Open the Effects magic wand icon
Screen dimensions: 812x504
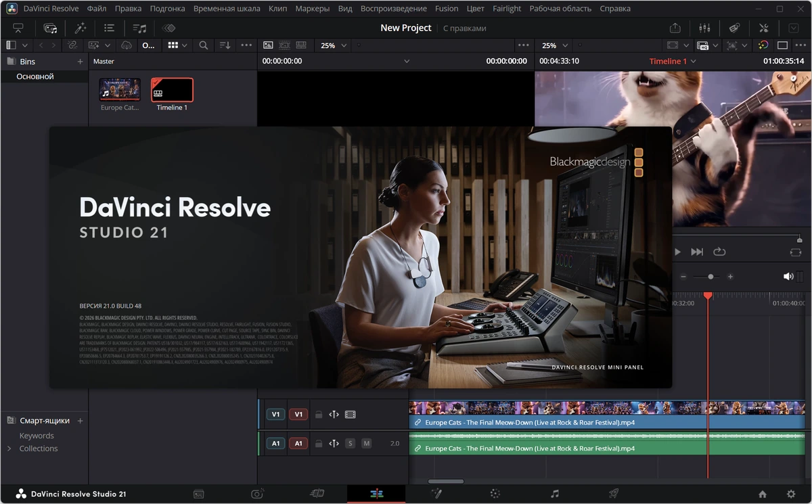[80, 28]
